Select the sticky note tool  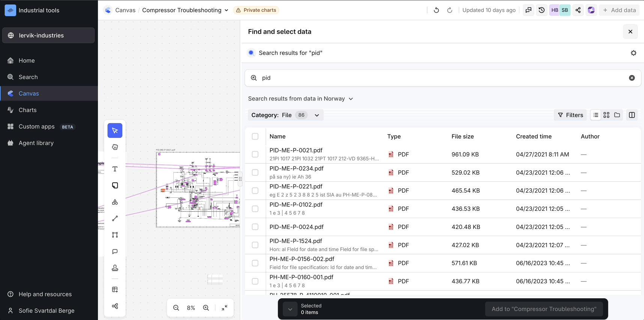click(x=115, y=185)
